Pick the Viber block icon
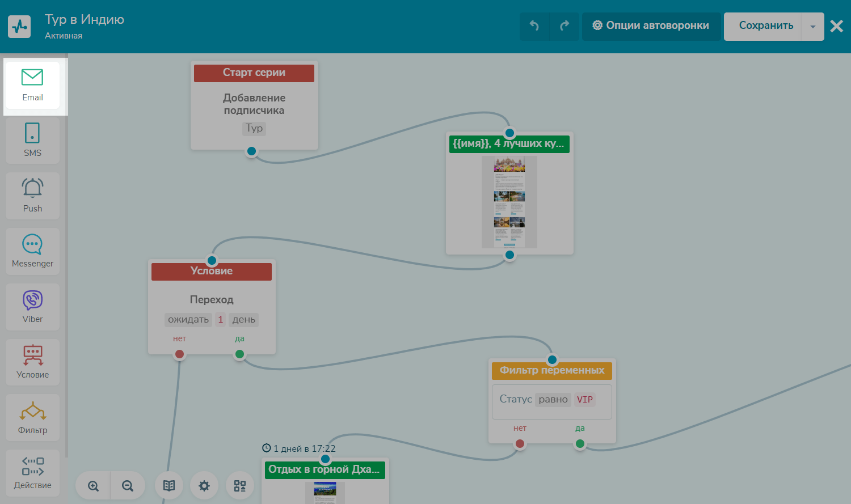 [32, 307]
